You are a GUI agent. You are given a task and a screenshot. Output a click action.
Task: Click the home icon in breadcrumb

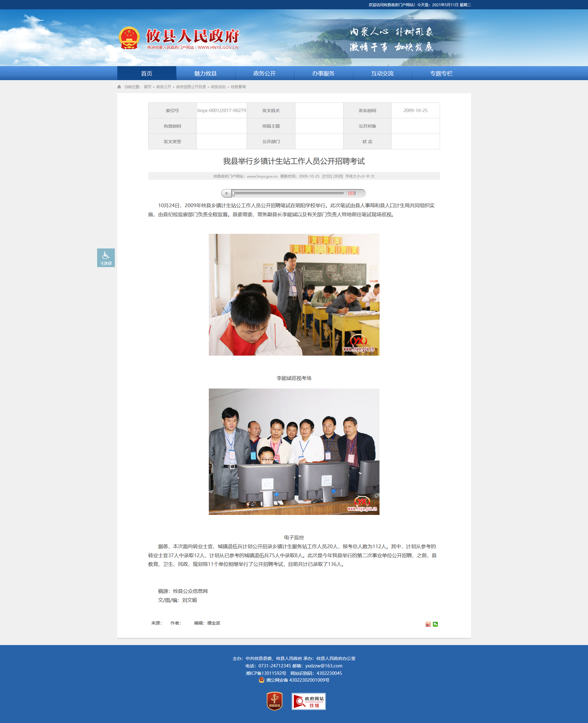tap(119, 87)
